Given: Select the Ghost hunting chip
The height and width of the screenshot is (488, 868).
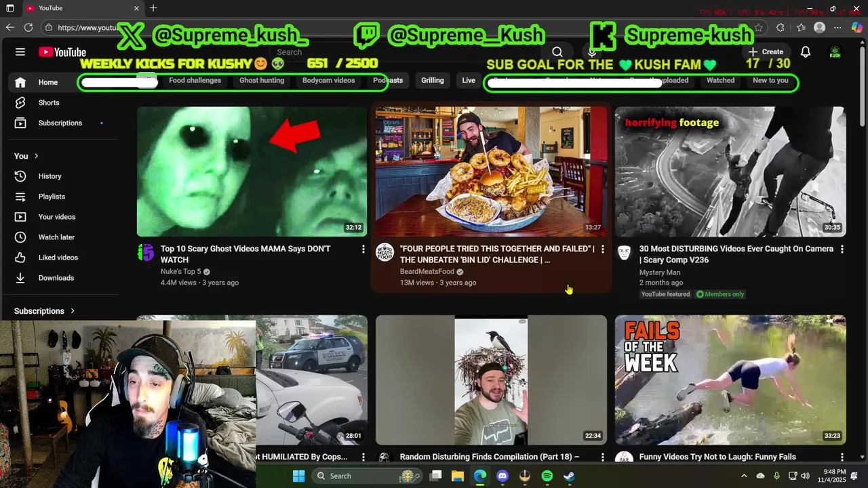Looking at the screenshot, I should click(262, 81).
